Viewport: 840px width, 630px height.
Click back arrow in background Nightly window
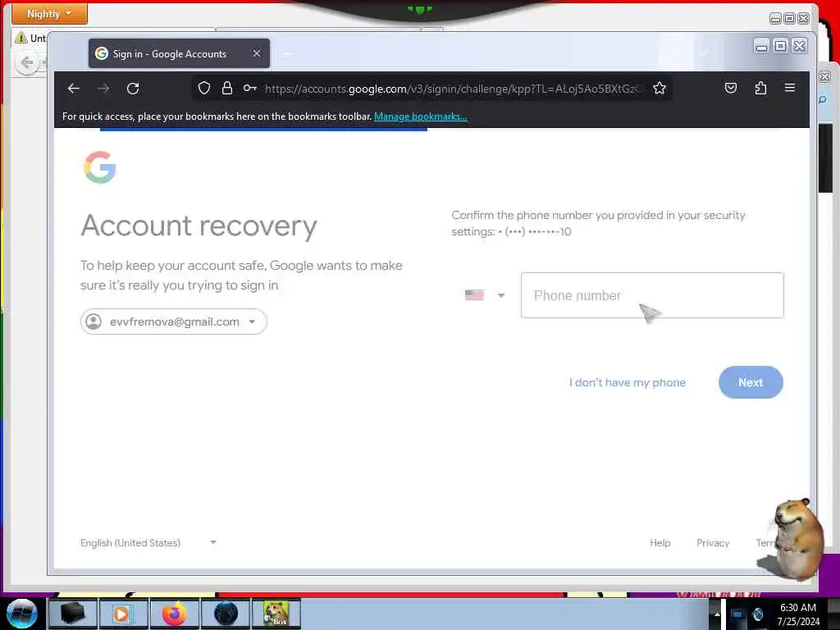coord(27,63)
